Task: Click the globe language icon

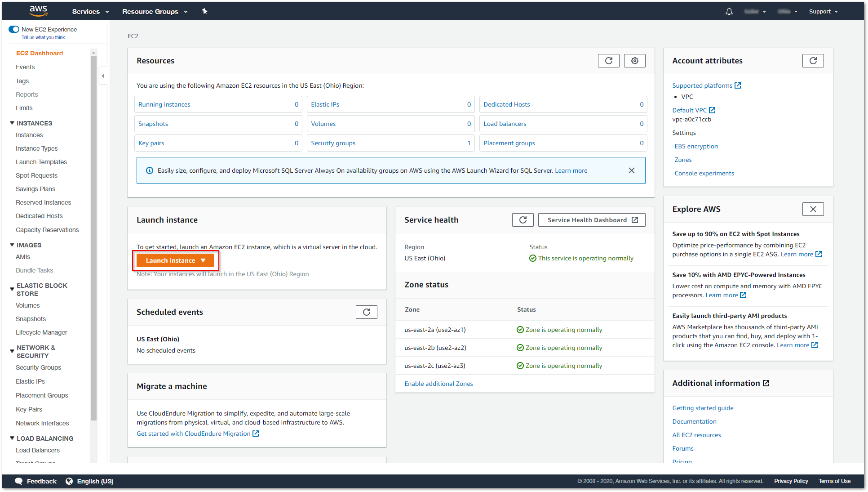Action: point(69,481)
